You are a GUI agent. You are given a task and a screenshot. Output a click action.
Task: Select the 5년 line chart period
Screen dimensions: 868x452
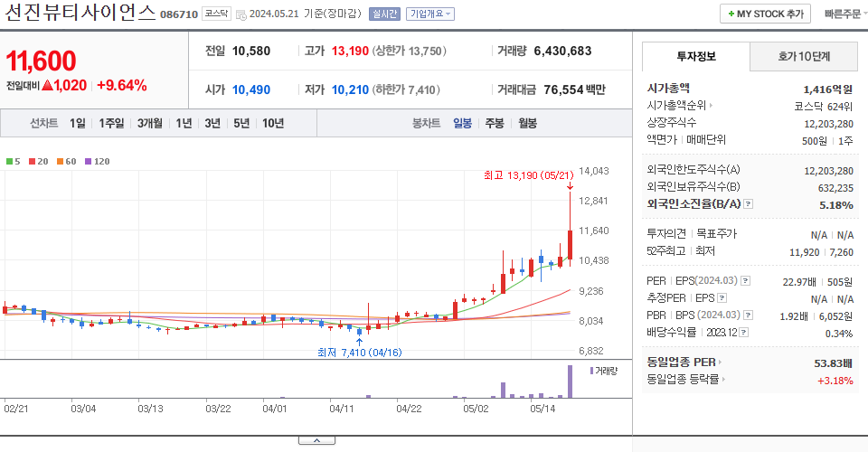pyautogui.click(x=241, y=123)
